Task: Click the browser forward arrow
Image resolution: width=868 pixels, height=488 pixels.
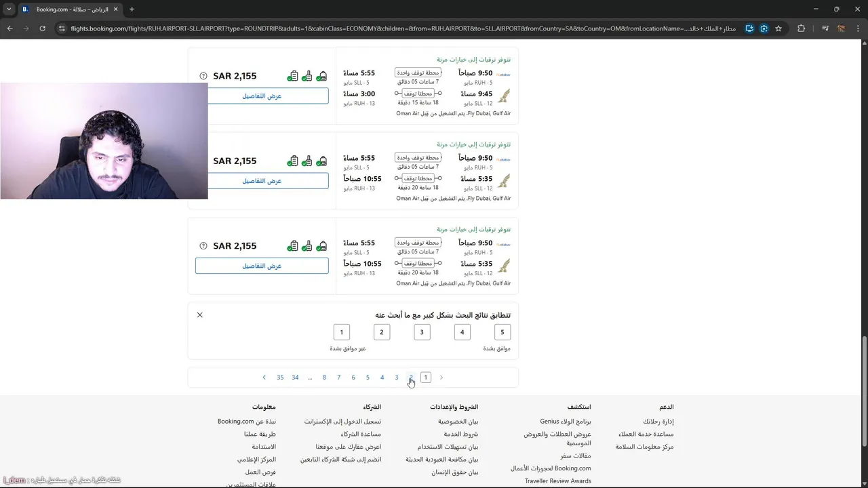Action: tap(26, 28)
